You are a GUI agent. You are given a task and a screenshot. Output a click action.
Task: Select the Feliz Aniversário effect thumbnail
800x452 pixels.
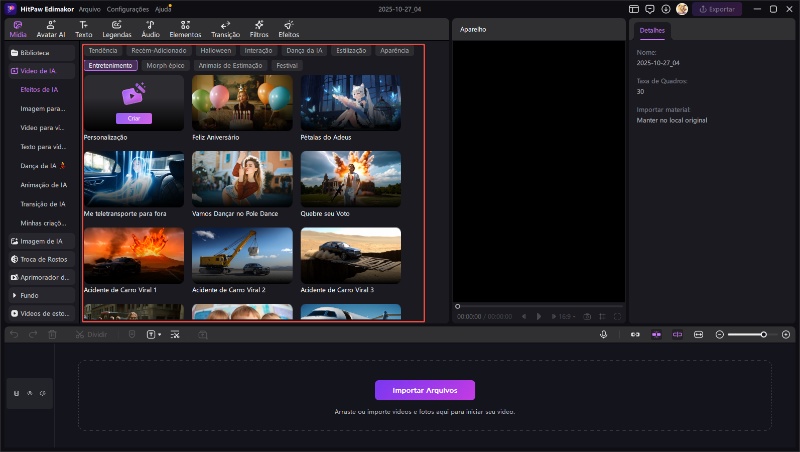(x=242, y=102)
